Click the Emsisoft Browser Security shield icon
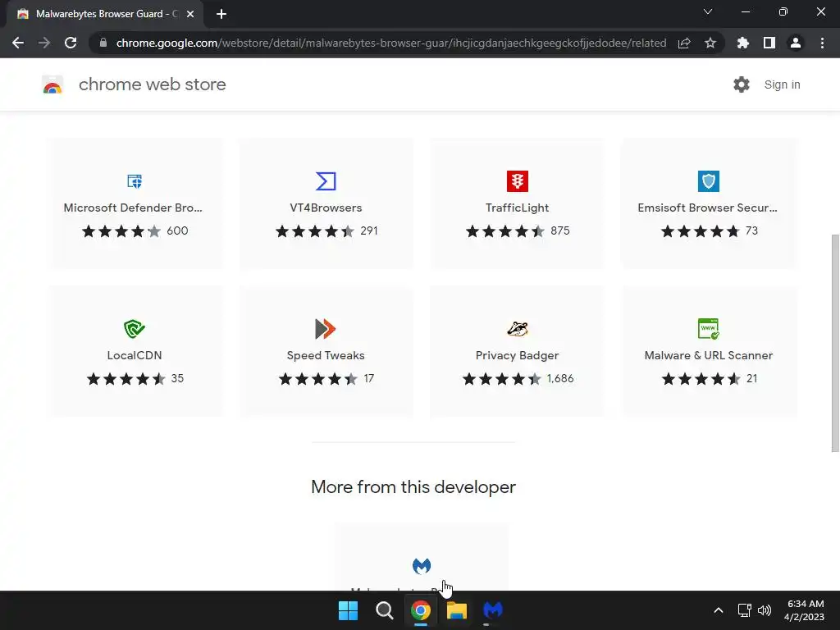The width and height of the screenshot is (840, 630). point(708,181)
